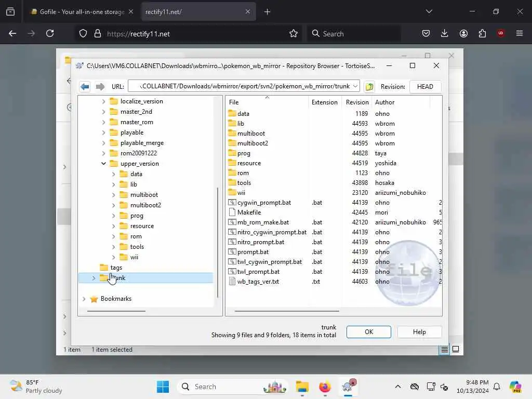Select the prog folder in tree
This screenshot has width=532, height=399.
(x=137, y=216)
